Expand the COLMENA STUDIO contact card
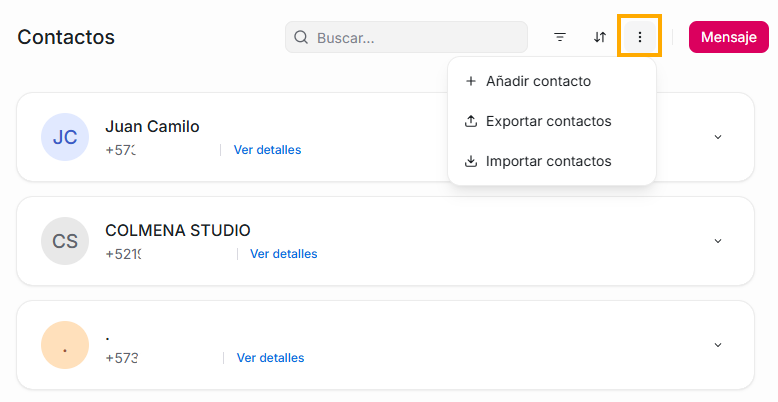 click(717, 241)
